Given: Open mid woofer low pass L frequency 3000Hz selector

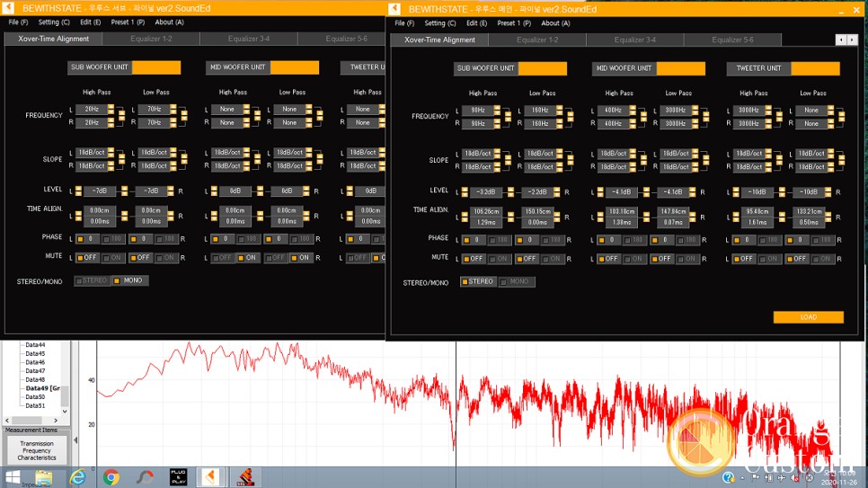Looking at the screenshot, I should (678, 111).
